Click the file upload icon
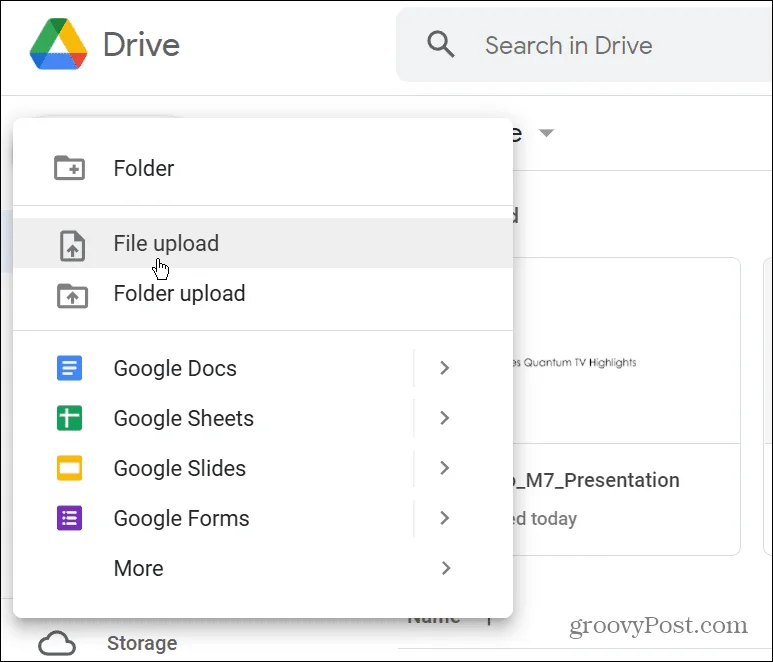Viewport: 773px width, 662px height. [x=72, y=245]
